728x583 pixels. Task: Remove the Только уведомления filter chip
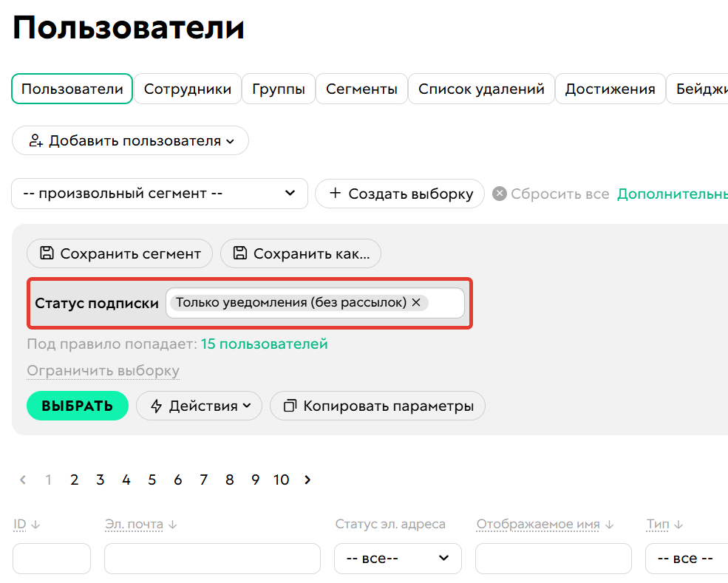(416, 302)
